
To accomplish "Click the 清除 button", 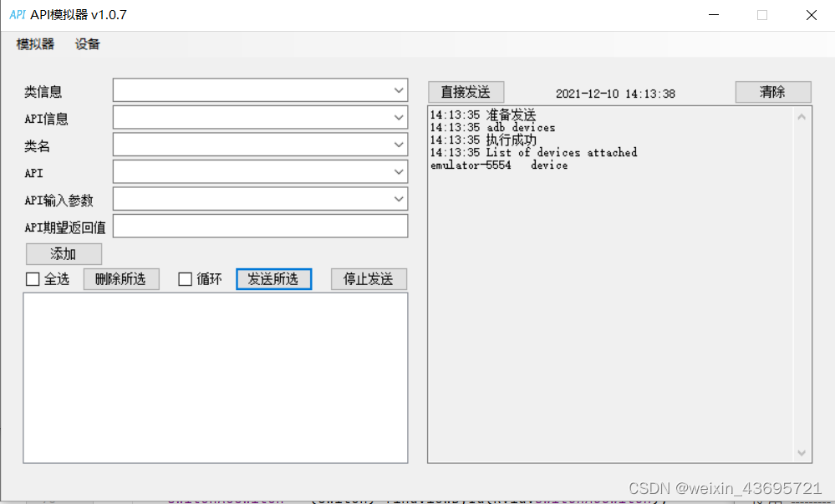I will (773, 92).
